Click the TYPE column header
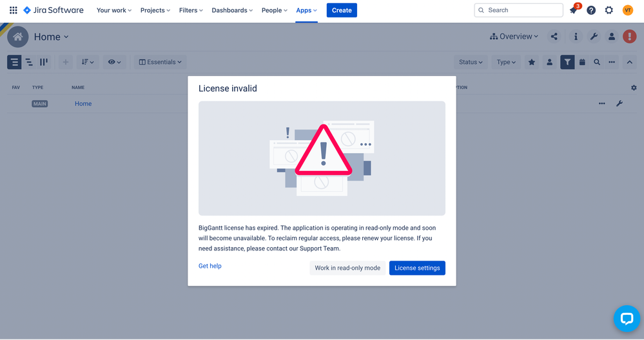 (38, 88)
